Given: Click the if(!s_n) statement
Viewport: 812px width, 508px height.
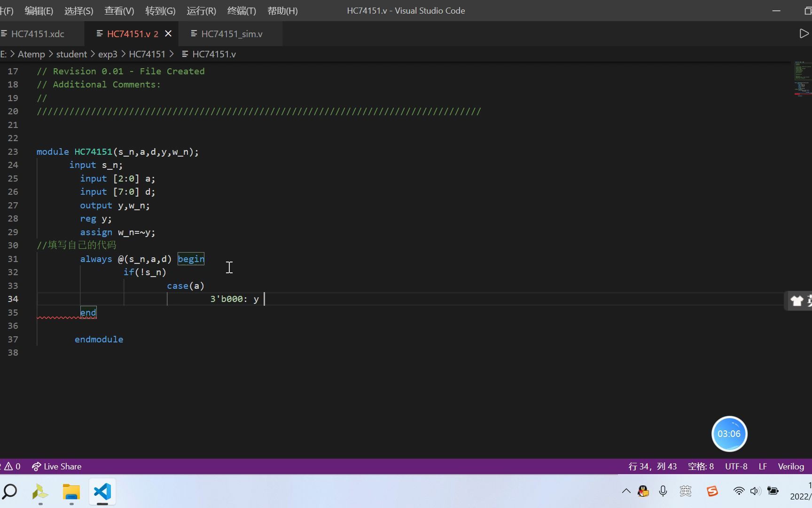Looking at the screenshot, I should (145, 272).
